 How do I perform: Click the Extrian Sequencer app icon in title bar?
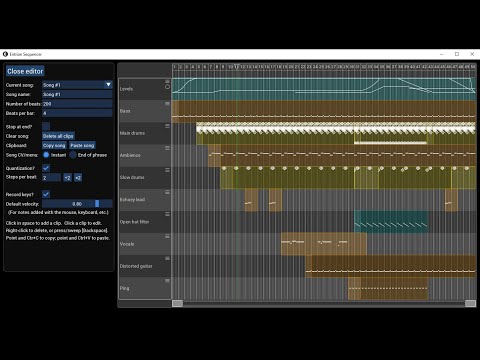click(5, 54)
